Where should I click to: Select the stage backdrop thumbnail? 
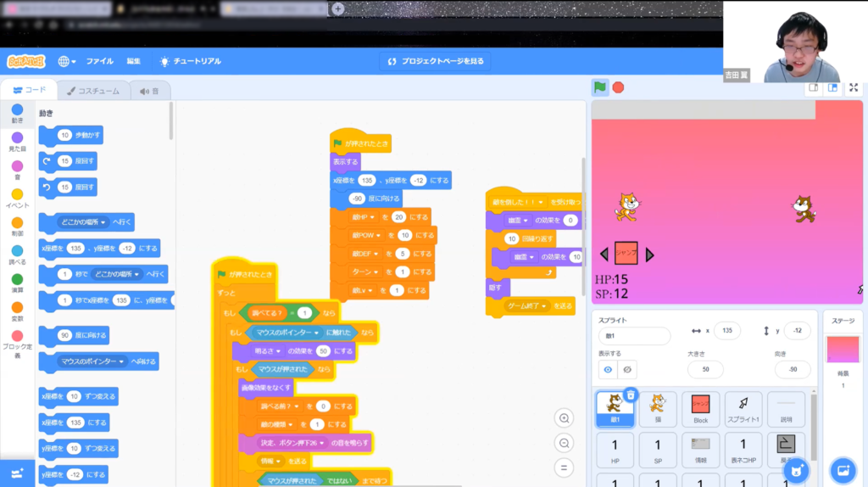843,350
